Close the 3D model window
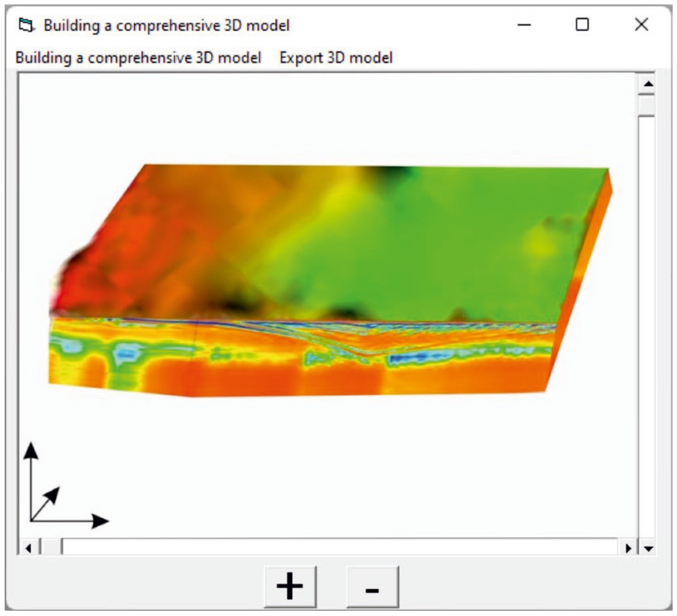The image size is (677, 616). [x=641, y=25]
